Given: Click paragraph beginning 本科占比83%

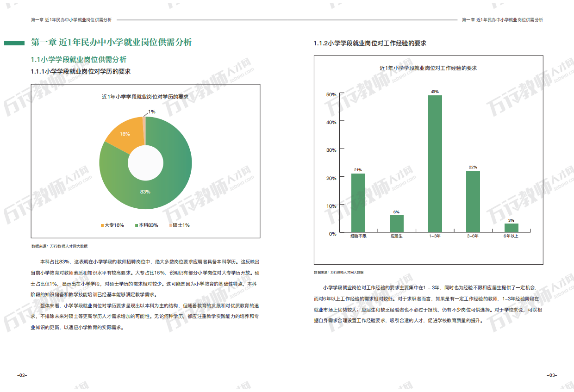Looking at the screenshot, I should tap(145, 278).
